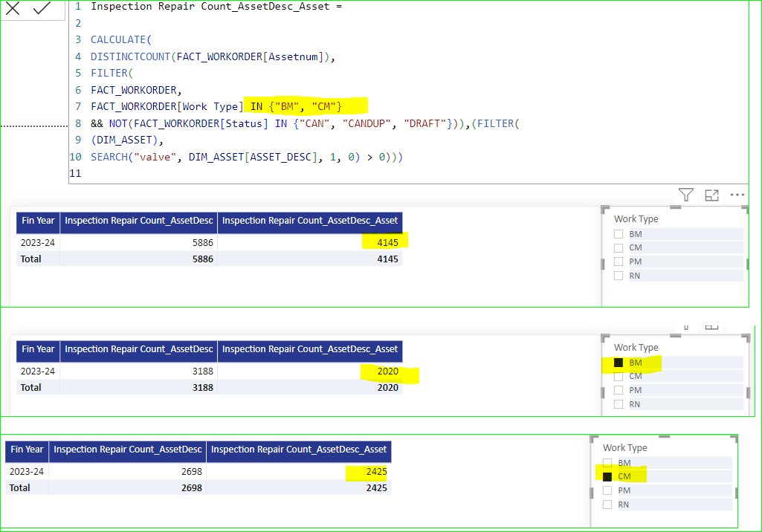Select the bold 2425 in the Total row

click(376, 487)
